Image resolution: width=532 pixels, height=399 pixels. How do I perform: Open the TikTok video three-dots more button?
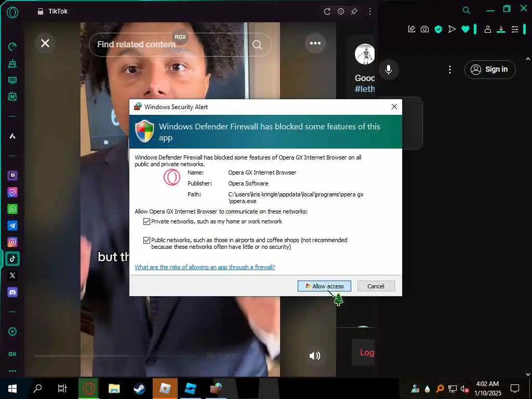point(315,43)
